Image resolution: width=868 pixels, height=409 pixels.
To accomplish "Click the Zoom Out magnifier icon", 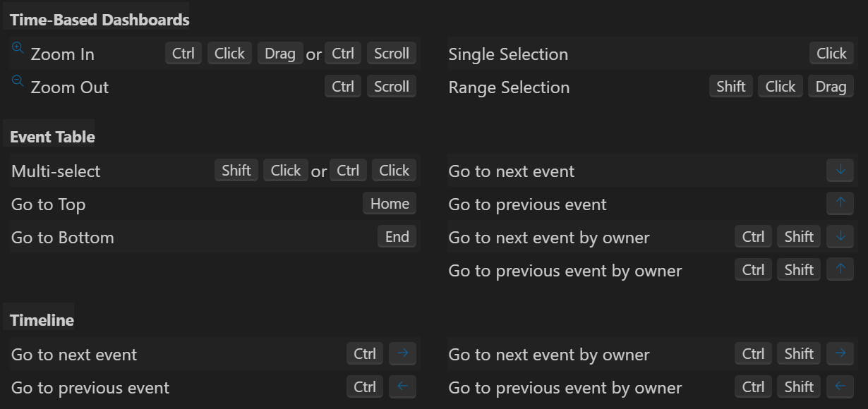I will point(18,81).
